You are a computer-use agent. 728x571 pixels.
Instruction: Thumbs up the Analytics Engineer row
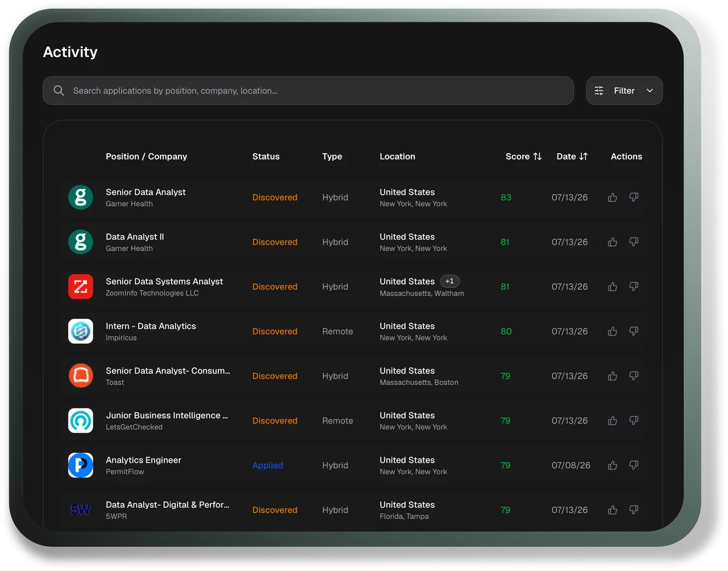pyautogui.click(x=613, y=466)
